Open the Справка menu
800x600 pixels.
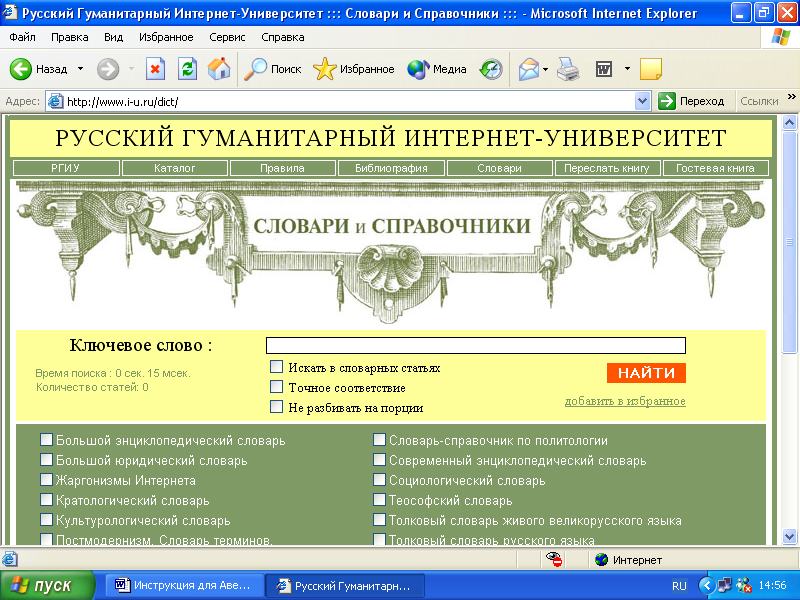(x=283, y=37)
